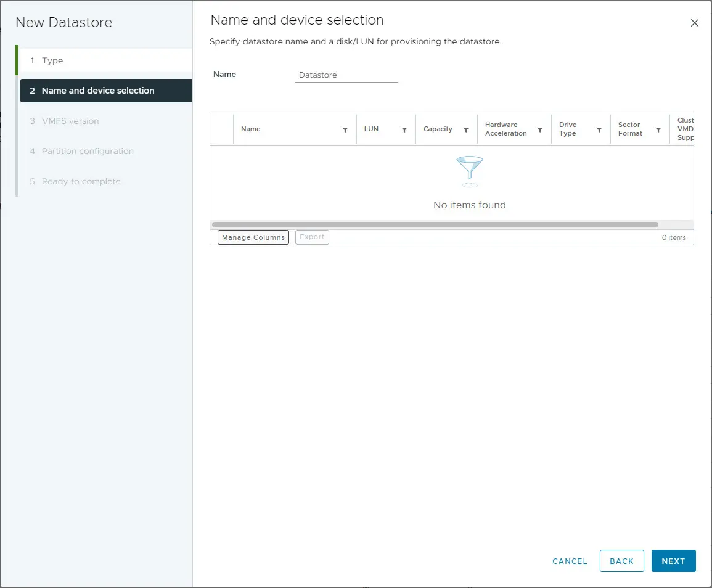Click the '0 items' count text
Screen dimensions: 712x588
[x=674, y=237]
